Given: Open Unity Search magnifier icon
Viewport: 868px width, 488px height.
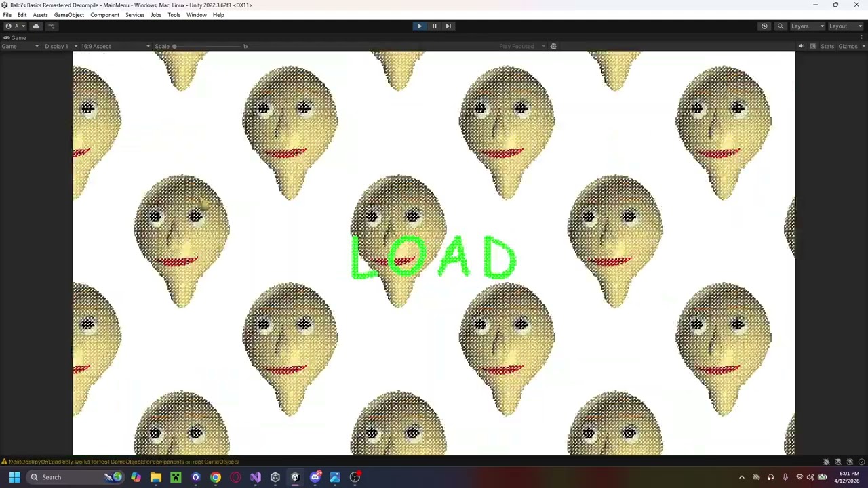Looking at the screenshot, I should pos(781,26).
